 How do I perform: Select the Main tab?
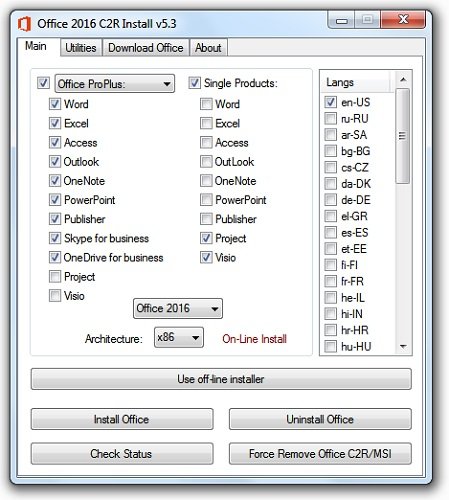point(36,46)
